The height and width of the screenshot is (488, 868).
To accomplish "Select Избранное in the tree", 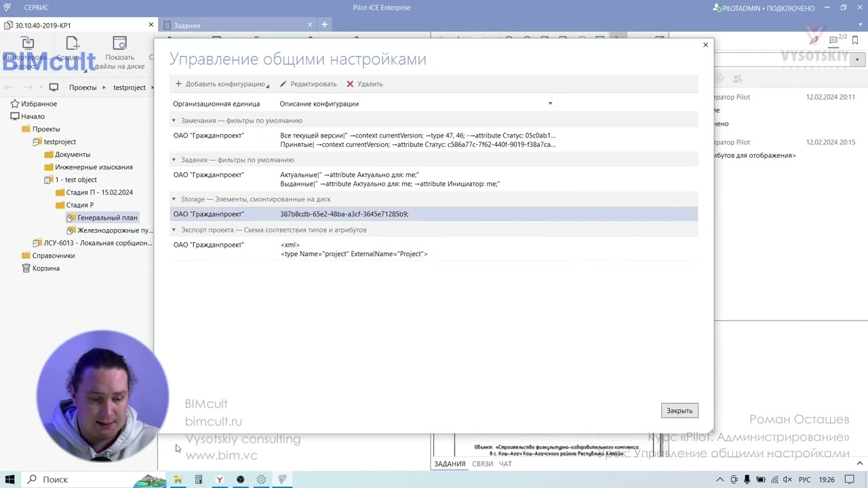I will [x=39, y=104].
